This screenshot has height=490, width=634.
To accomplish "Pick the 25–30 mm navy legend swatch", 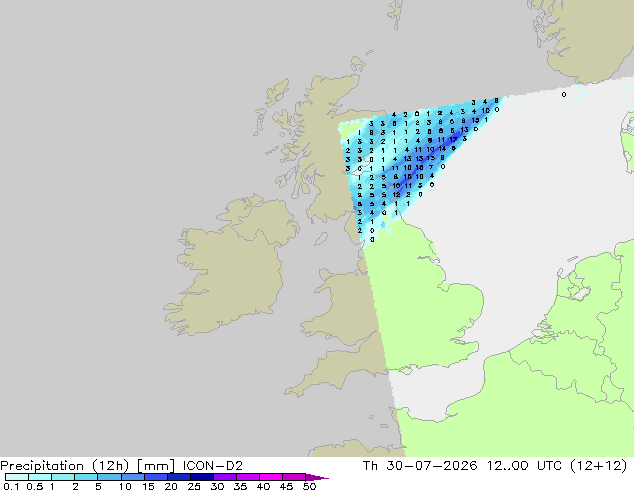I will (x=202, y=477).
